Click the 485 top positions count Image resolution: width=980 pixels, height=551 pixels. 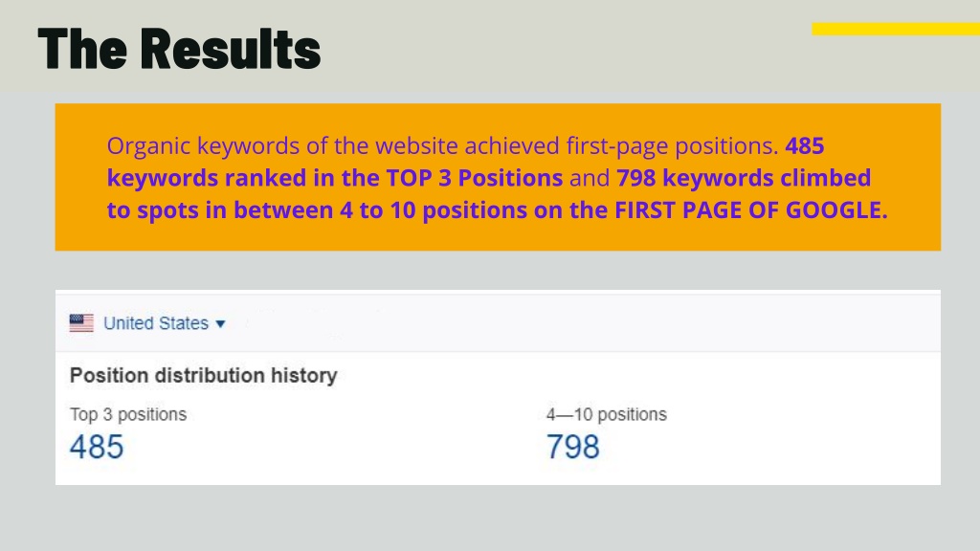pos(97,447)
